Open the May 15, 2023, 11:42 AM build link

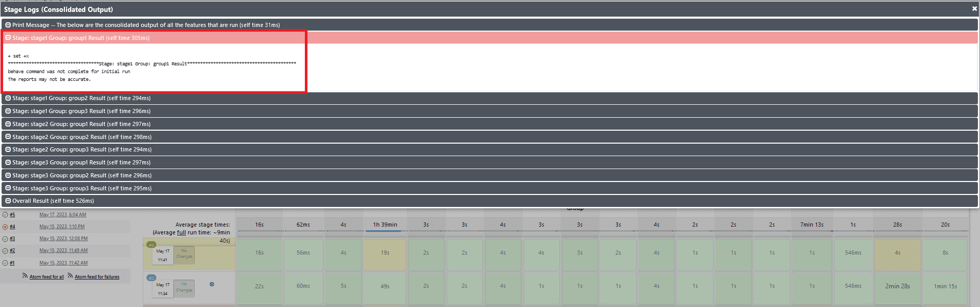63,263
